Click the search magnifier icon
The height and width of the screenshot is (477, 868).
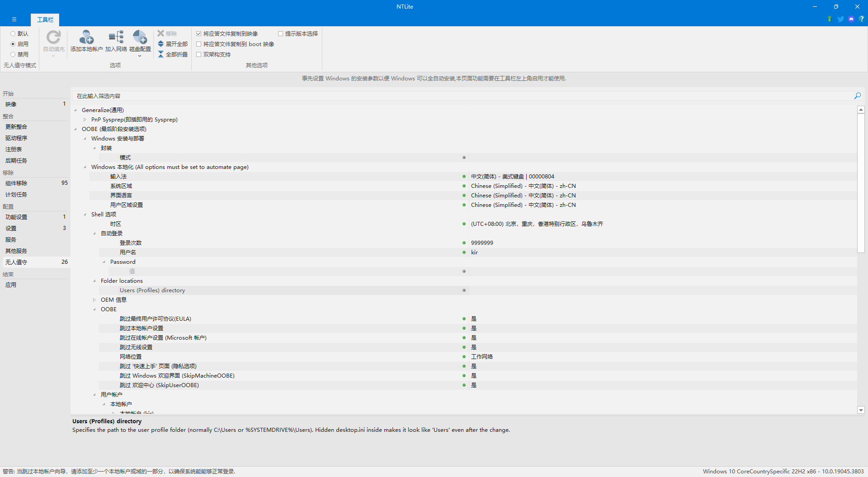click(x=858, y=96)
